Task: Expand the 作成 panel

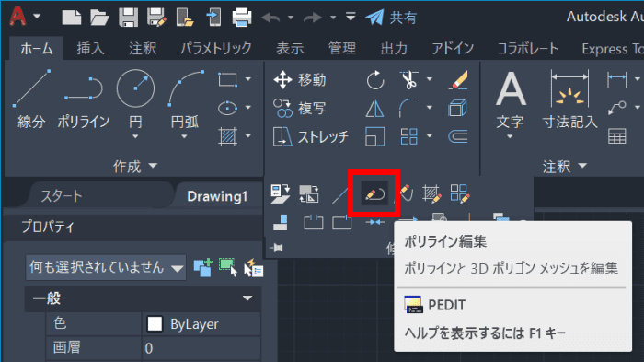Action: tap(135, 166)
